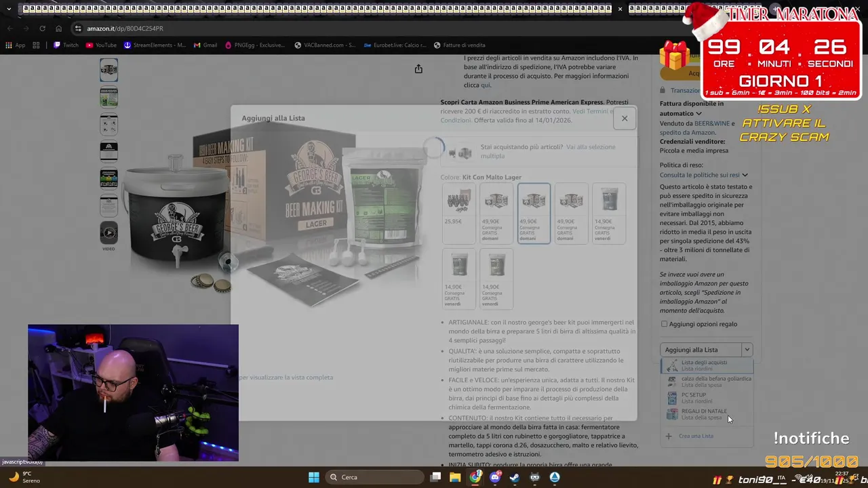Viewport: 868px width, 488px height.
Task: Select the sixth product thumbnail
Action: (x=108, y=205)
